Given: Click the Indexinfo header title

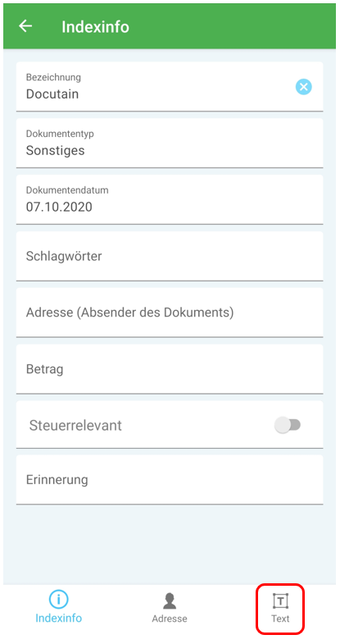Looking at the screenshot, I should tap(95, 27).
